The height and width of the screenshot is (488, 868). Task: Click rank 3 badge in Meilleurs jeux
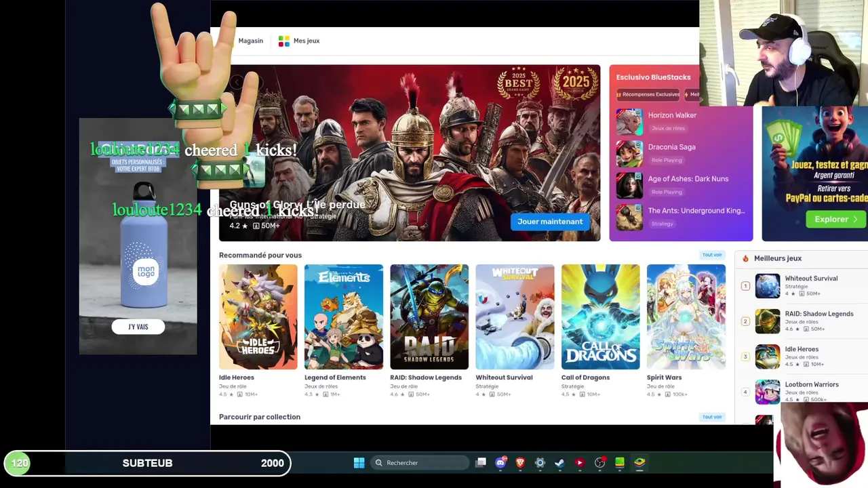745,357
